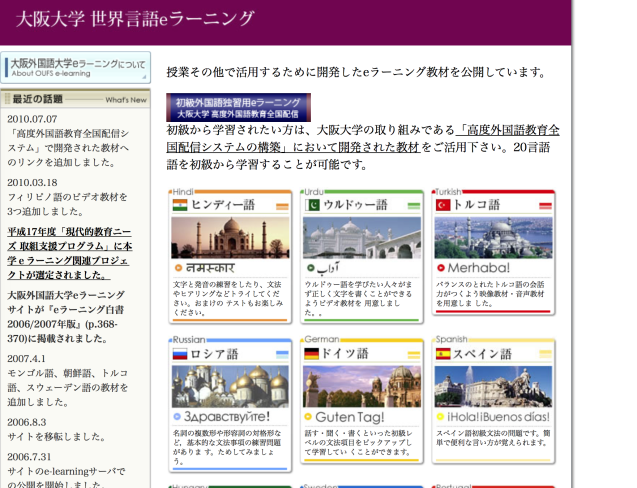Open the ウルドゥー語 course title
637x488 pixels.
pyautogui.click(x=355, y=205)
